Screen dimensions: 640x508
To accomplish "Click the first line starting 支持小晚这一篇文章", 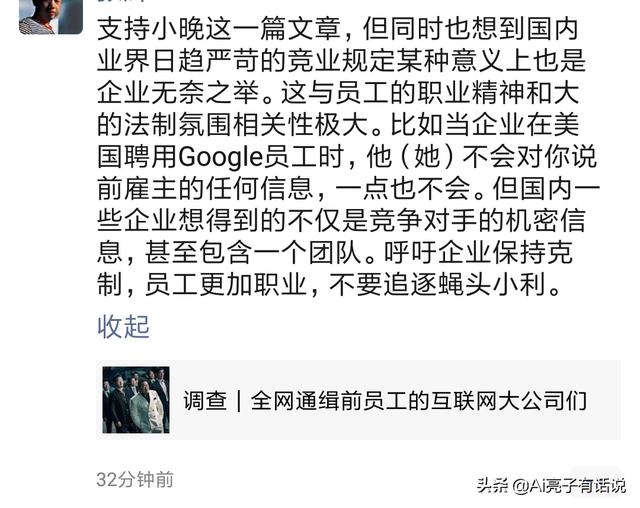I will pyautogui.click(x=338, y=29).
